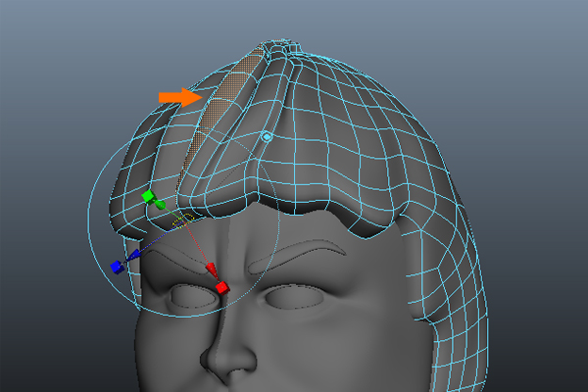Grab the red cone X-axis translate arrow
The width and height of the screenshot is (588, 392).
click(212, 270)
